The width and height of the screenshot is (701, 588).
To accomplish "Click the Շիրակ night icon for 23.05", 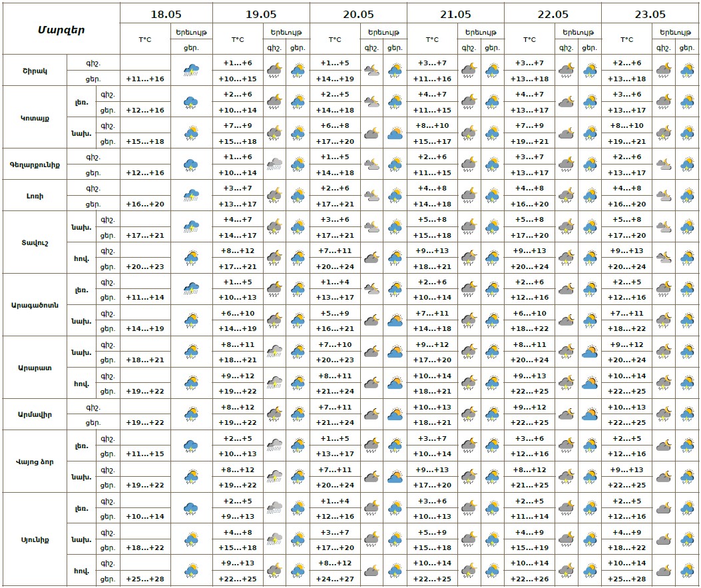I will click(664, 70).
